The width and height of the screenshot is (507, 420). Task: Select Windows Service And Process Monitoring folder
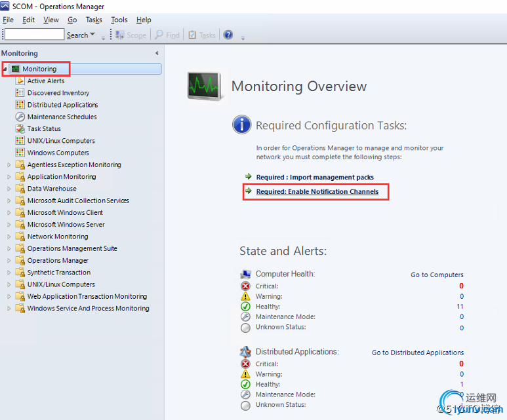89,308
